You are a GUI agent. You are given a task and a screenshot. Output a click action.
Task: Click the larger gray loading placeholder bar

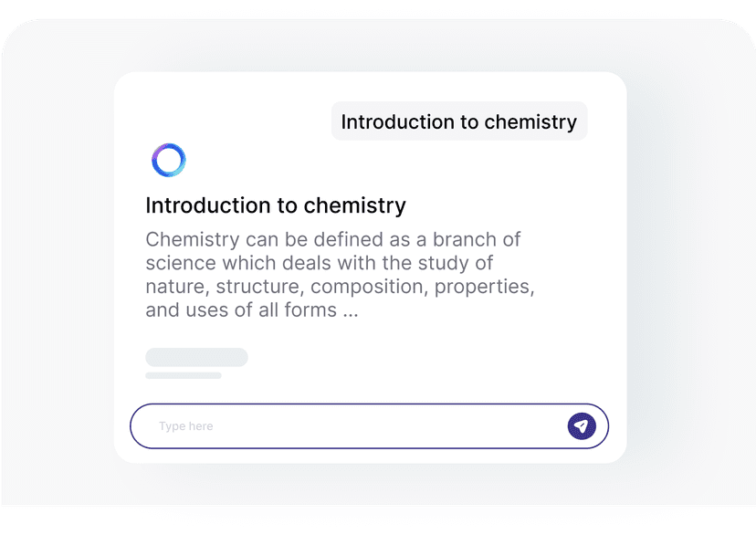click(196, 357)
